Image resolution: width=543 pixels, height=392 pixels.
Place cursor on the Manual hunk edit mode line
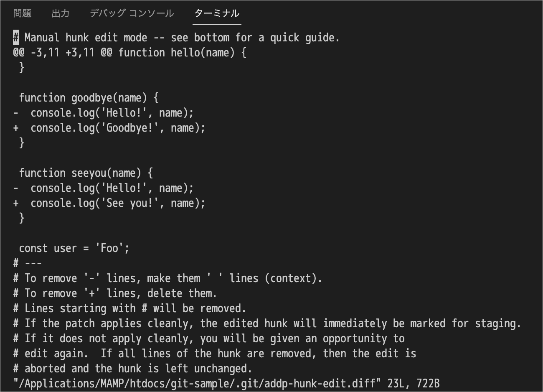(x=176, y=38)
